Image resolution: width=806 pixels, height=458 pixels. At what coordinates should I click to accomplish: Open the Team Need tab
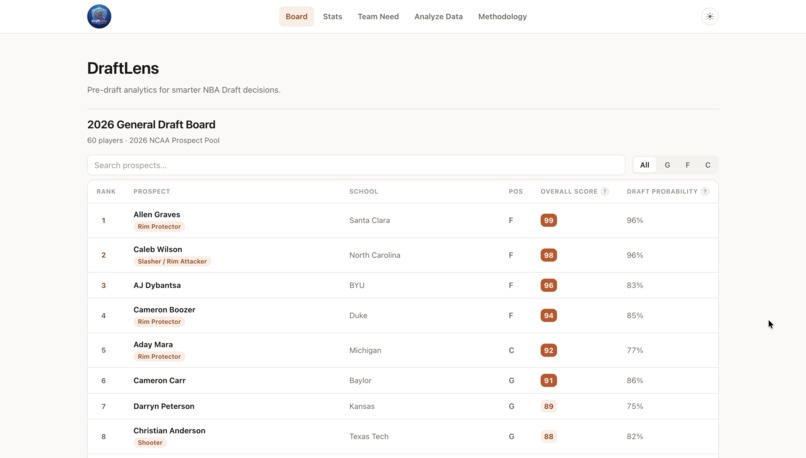(378, 16)
